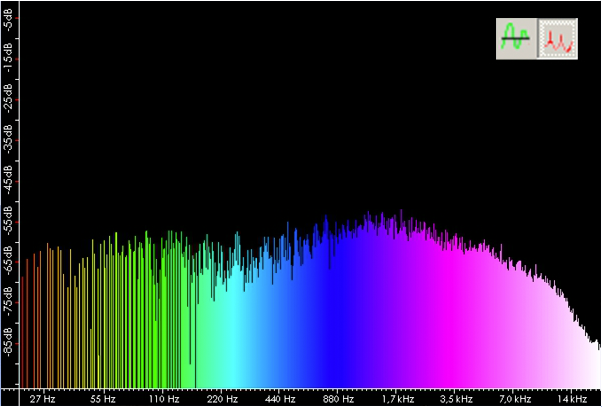Click the 3,5 kHz frequency label

pos(457,398)
